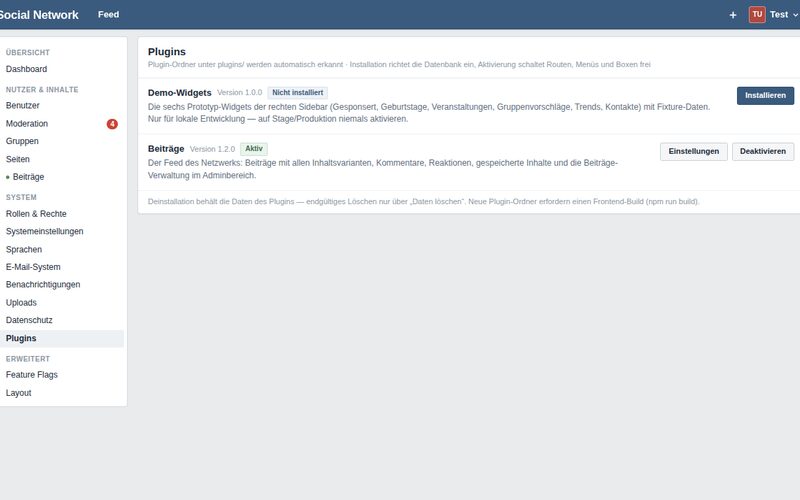800x500 pixels.
Task: Click 'Version 1.2.0' label
Action: click(212, 149)
